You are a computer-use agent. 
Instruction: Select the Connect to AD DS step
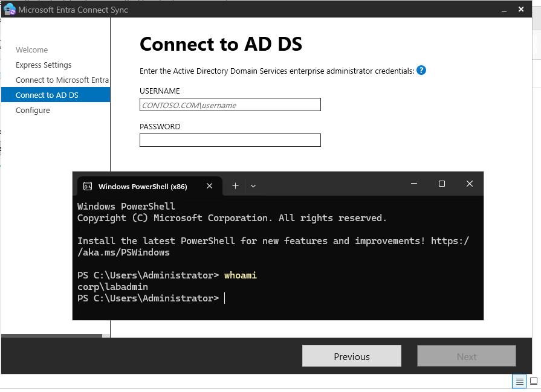click(x=56, y=95)
